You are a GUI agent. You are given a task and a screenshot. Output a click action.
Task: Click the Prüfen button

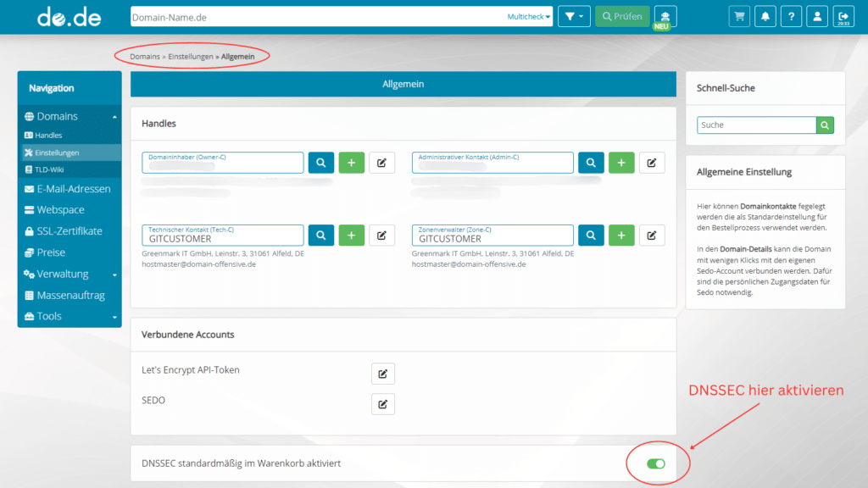pos(622,17)
